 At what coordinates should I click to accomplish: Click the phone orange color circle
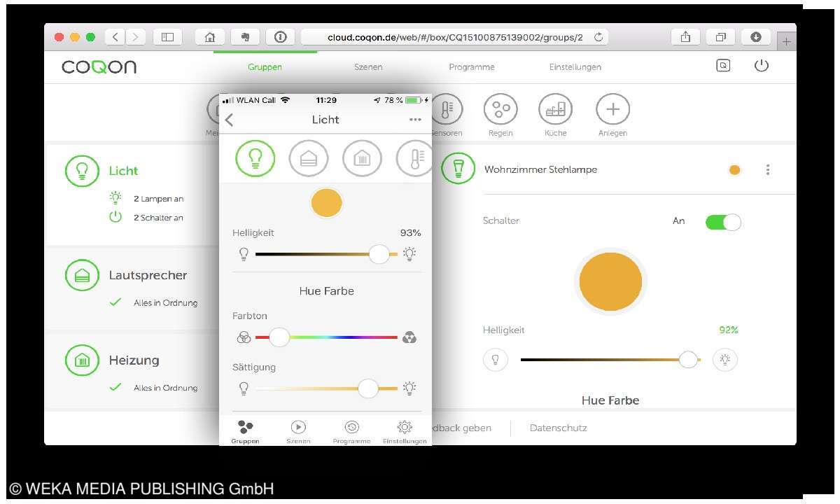point(326,203)
